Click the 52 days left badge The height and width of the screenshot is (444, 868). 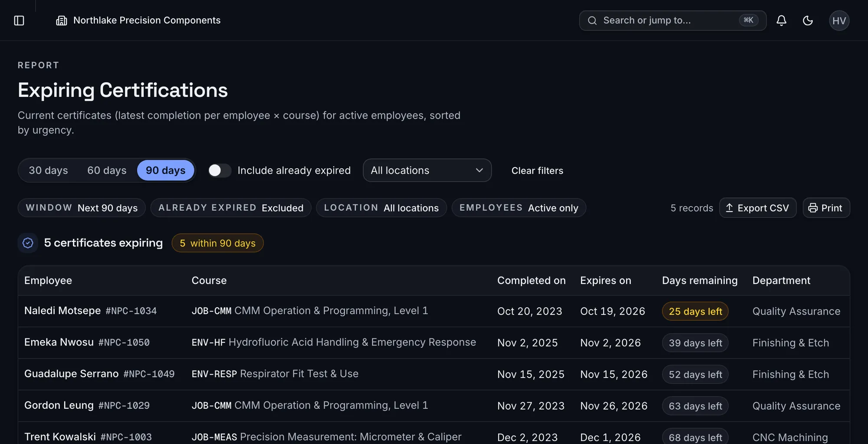point(695,374)
